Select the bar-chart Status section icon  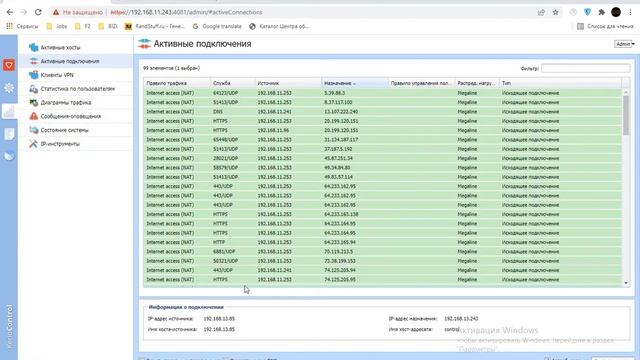tap(9, 111)
